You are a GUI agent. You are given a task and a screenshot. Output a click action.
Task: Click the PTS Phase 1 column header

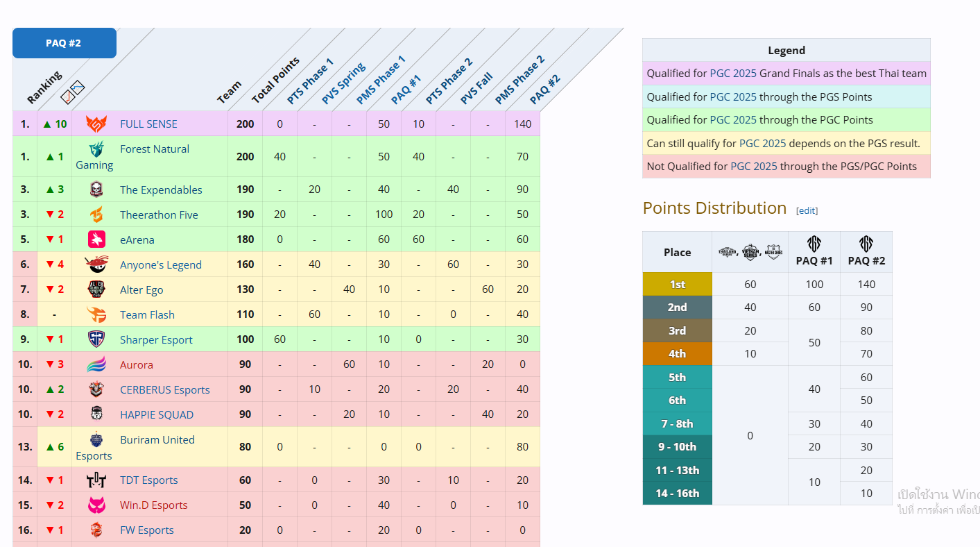click(x=310, y=81)
